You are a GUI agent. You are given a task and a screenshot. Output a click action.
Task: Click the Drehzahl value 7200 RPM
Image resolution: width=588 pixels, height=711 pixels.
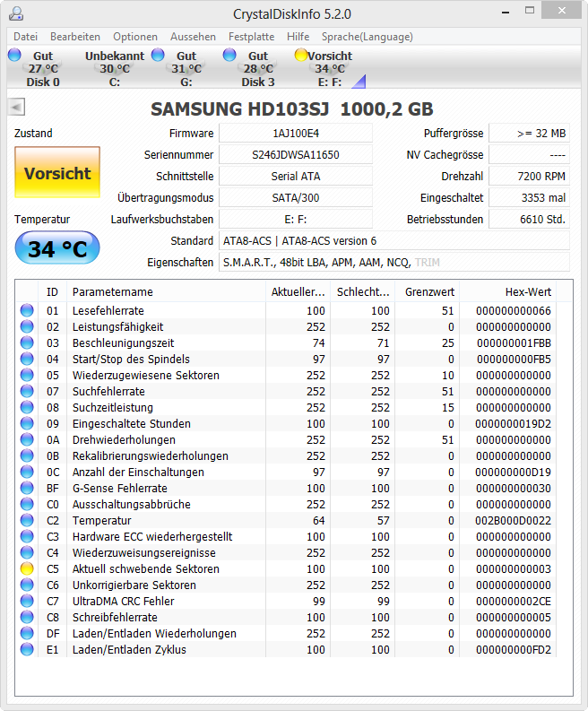click(x=529, y=176)
